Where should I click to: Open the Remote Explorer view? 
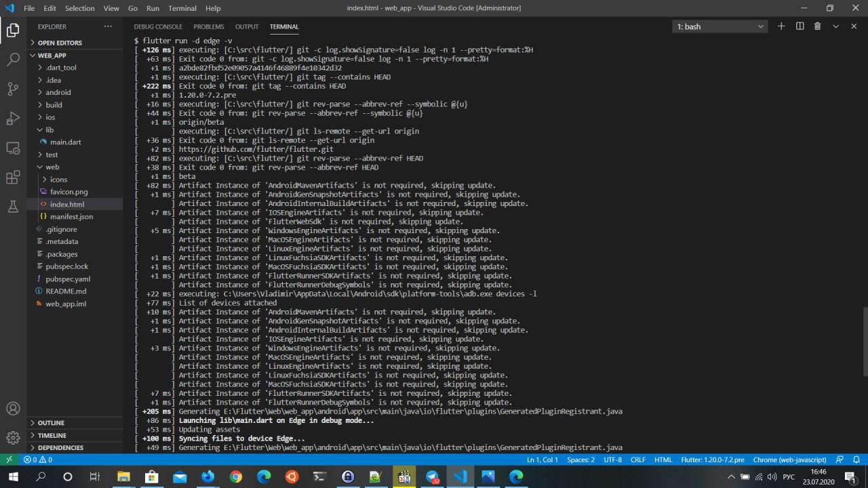click(13, 148)
